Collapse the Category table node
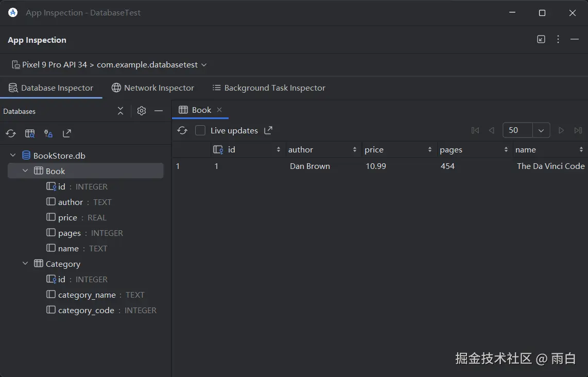The width and height of the screenshot is (588, 377). click(x=25, y=263)
